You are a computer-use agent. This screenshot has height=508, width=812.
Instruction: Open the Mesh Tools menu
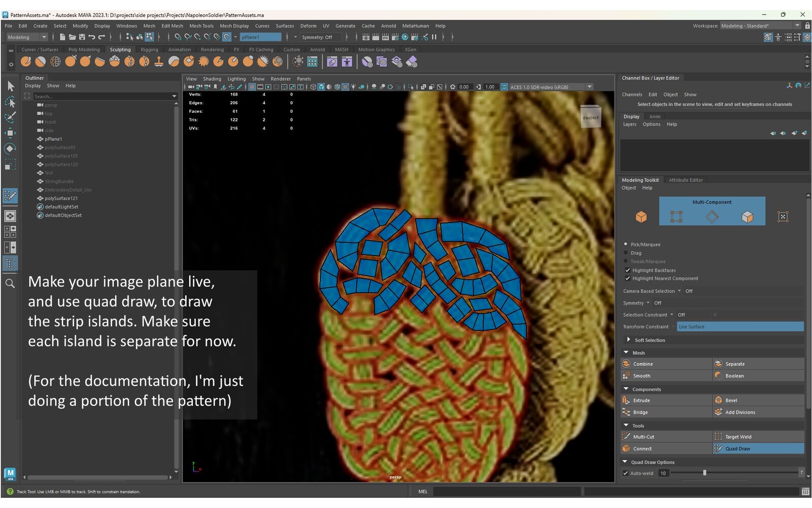pyautogui.click(x=201, y=26)
